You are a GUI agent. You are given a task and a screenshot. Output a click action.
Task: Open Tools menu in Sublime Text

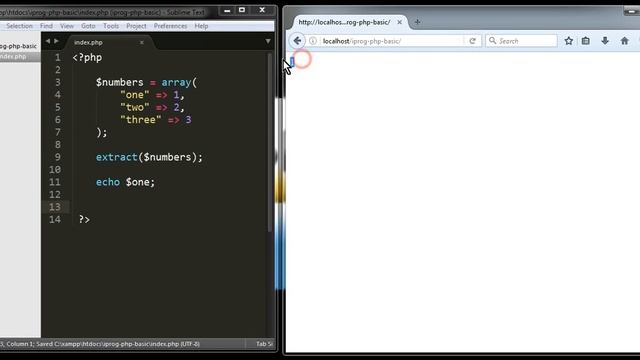click(x=111, y=26)
